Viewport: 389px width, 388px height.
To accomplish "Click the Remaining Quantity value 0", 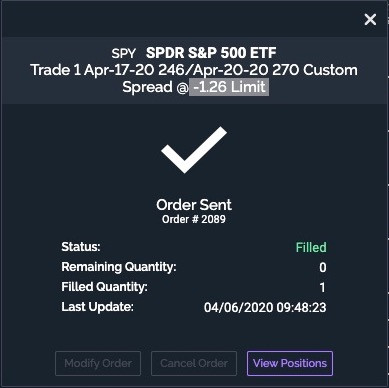I will 323,267.
